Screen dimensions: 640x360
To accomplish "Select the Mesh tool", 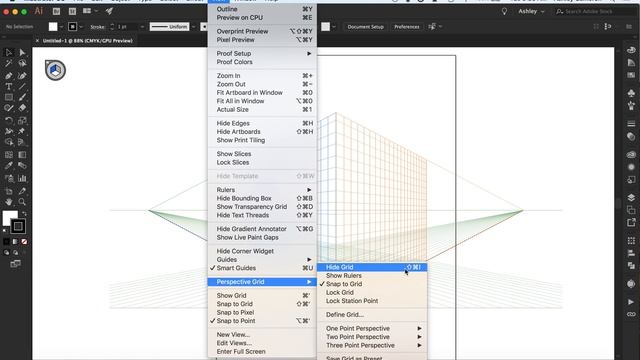I will coord(9,155).
